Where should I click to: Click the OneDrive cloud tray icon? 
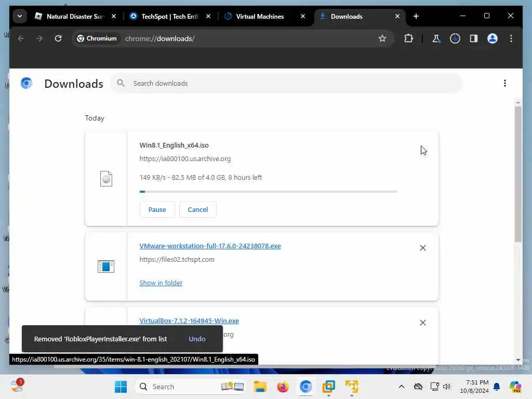pos(418,387)
